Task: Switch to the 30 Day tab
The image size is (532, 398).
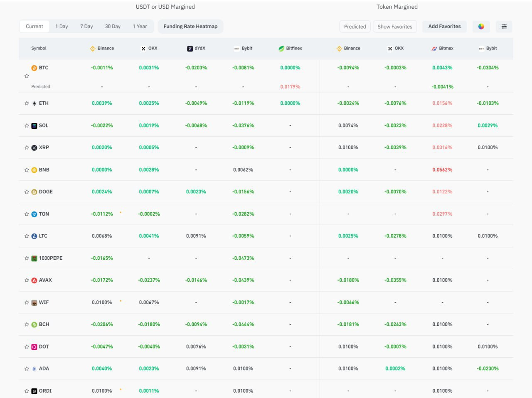Action: [113, 27]
